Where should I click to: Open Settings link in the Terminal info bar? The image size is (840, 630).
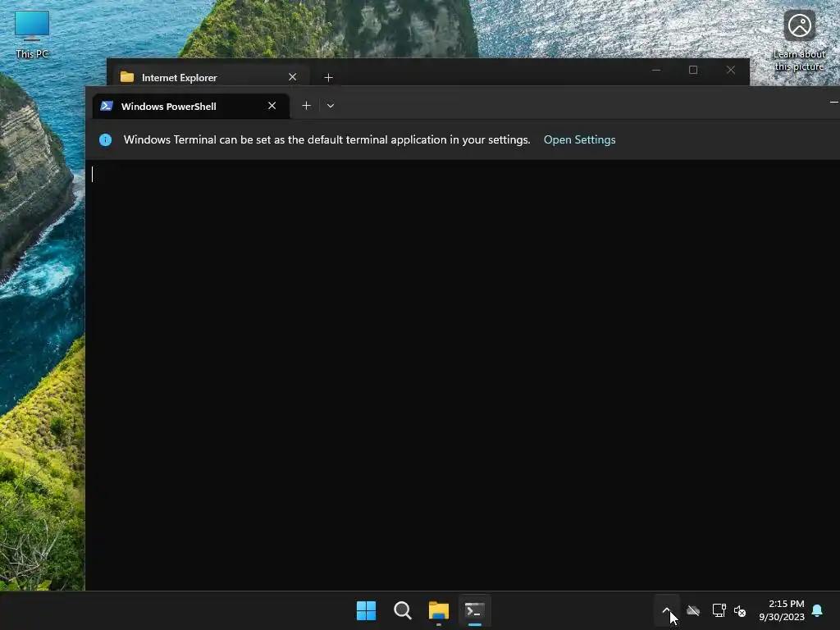coord(579,139)
